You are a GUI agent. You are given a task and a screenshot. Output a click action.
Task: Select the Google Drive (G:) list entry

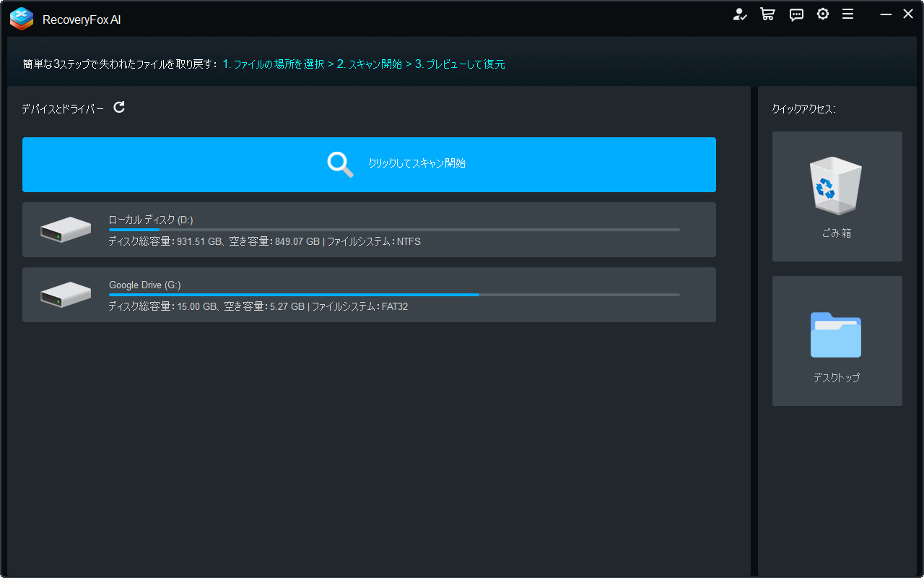coord(369,294)
